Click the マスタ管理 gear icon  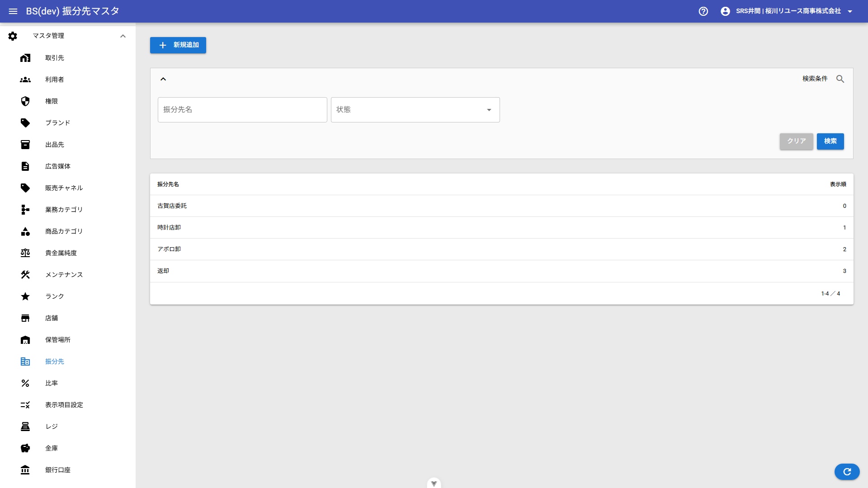click(x=13, y=36)
